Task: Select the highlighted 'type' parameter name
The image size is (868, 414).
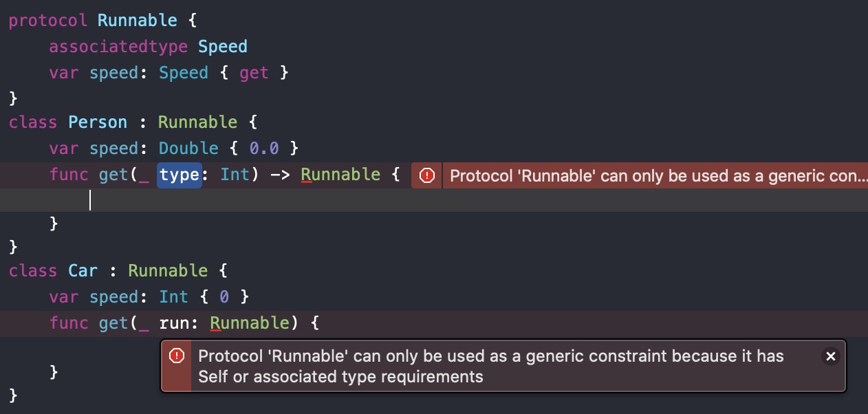Action: [179, 175]
